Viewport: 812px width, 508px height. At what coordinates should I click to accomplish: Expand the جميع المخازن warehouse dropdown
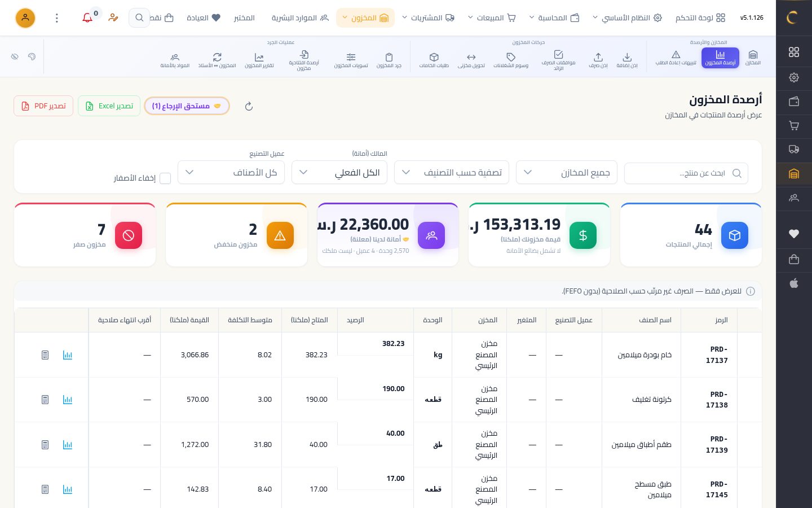tap(567, 173)
